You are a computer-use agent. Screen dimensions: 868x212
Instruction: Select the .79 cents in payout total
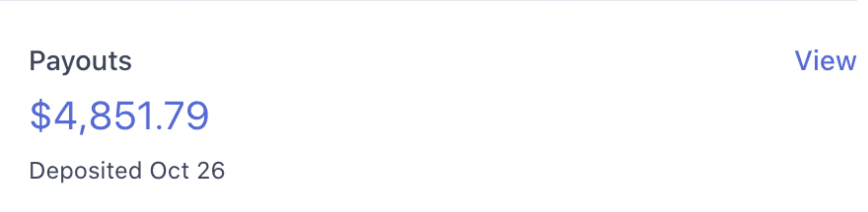(x=182, y=116)
